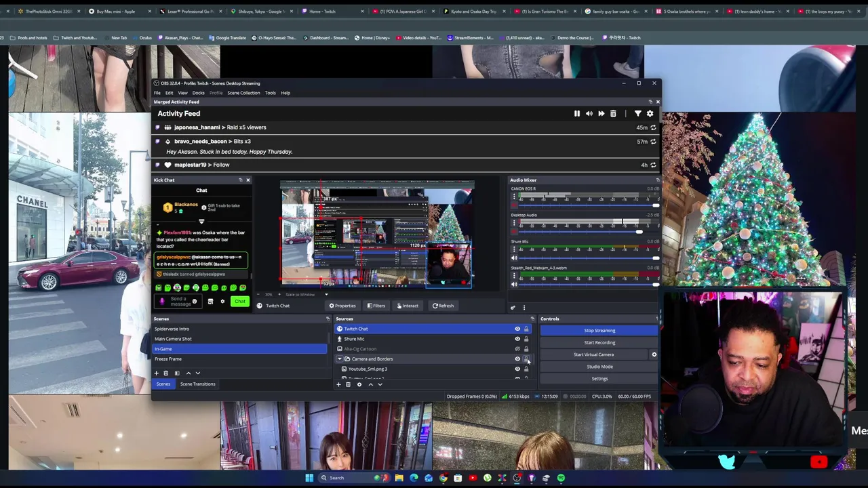
Task: Toggle lock on Shure Mic source
Action: (526, 339)
